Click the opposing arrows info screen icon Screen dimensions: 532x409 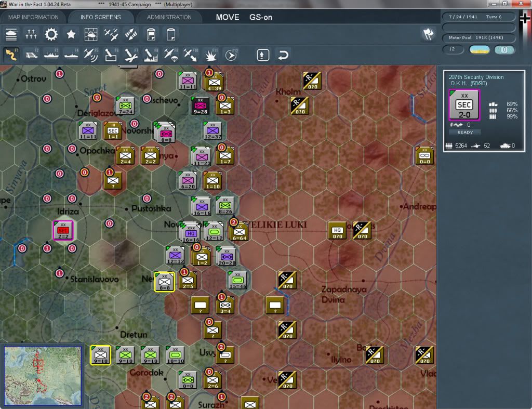[x=131, y=34]
